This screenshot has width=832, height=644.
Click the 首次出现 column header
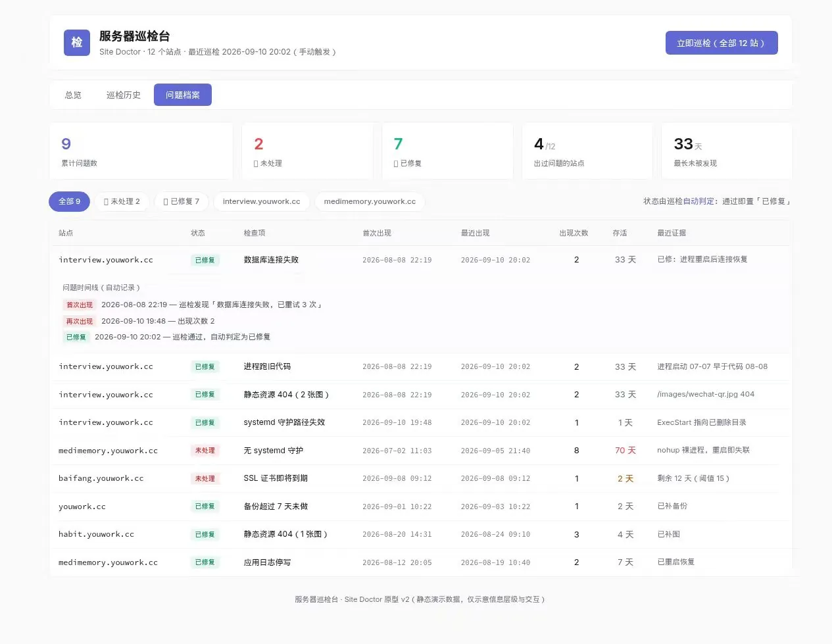coord(377,233)
